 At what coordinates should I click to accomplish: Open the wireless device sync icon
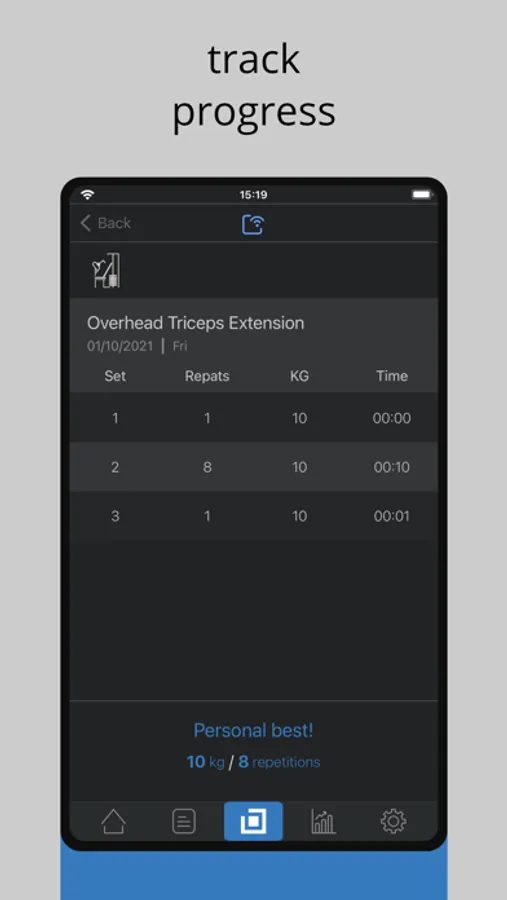(253, 224)
